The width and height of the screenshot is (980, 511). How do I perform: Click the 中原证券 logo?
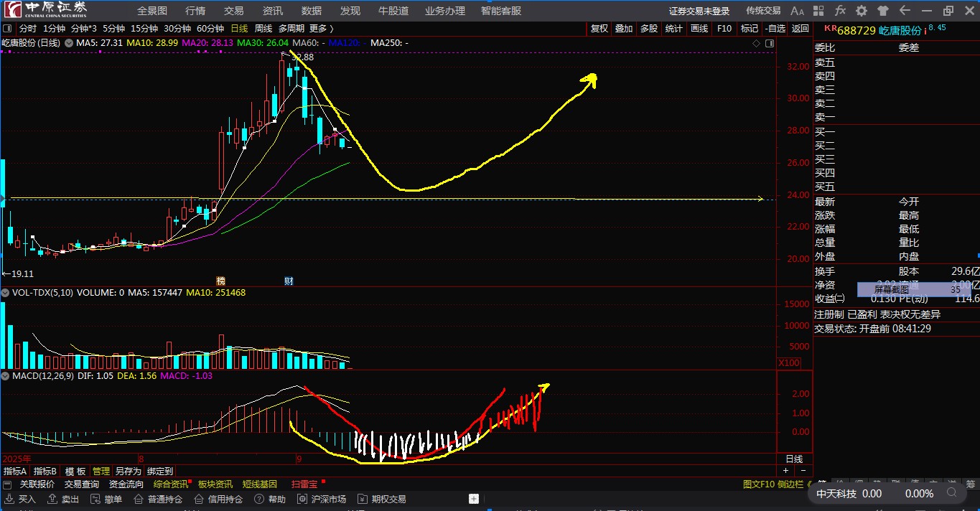tap(45, 9)
